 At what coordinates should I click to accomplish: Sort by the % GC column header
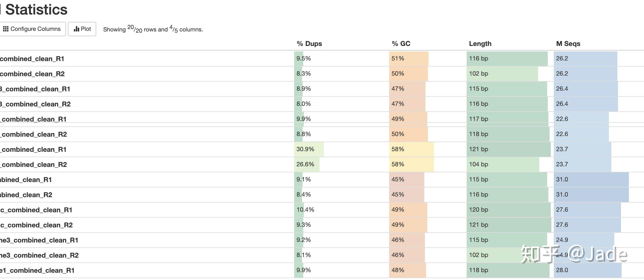401,44
